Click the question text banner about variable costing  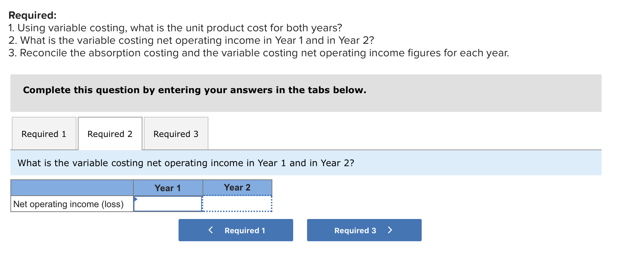click(186, 163)
